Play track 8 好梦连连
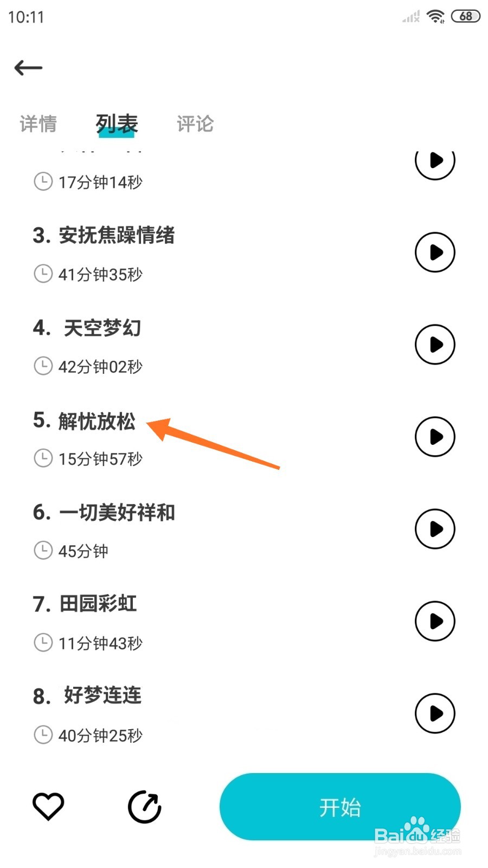 click(x=435, y=713)
